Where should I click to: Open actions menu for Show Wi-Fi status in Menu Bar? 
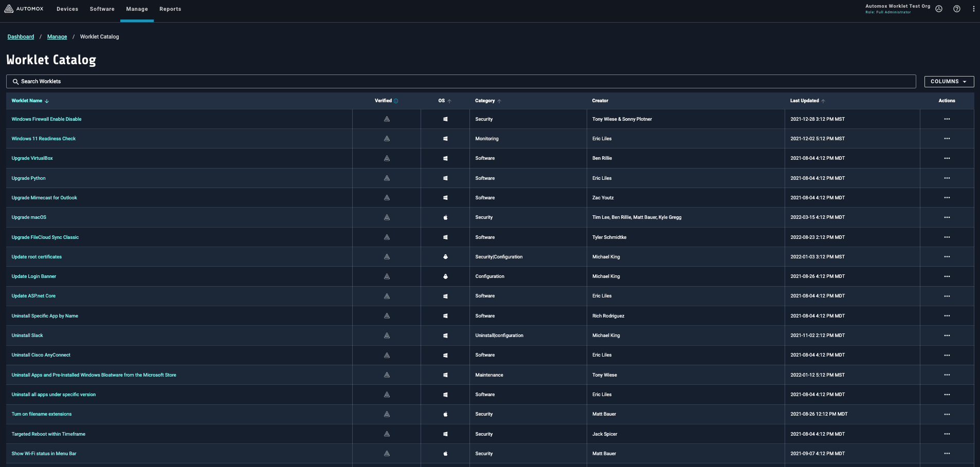pos(947,454)
